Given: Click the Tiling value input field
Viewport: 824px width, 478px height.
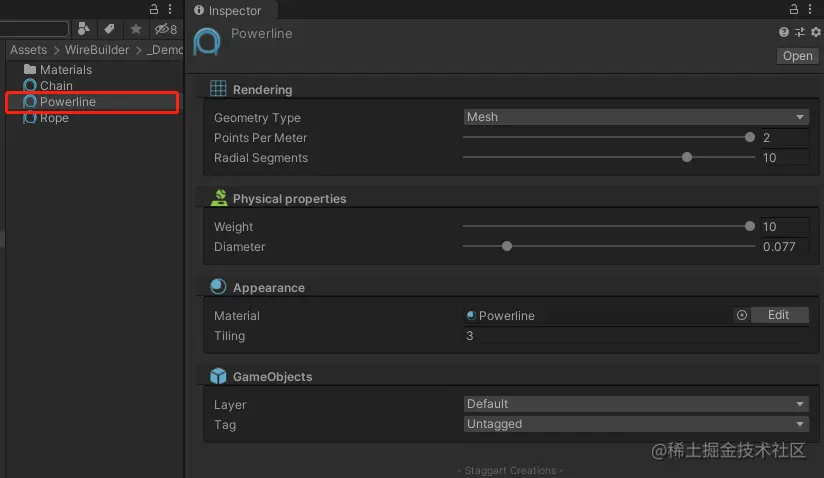Looking at the screenshot, I should coord(636,336).
